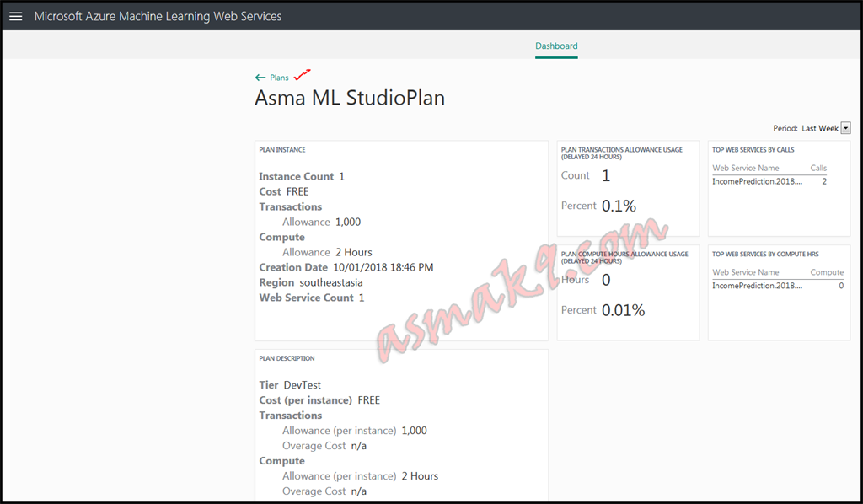Click the Plan Transactions Allowance Usage panel title
Image resolution: width=863 pixels, height=504 pixels.
click(622, 150)
